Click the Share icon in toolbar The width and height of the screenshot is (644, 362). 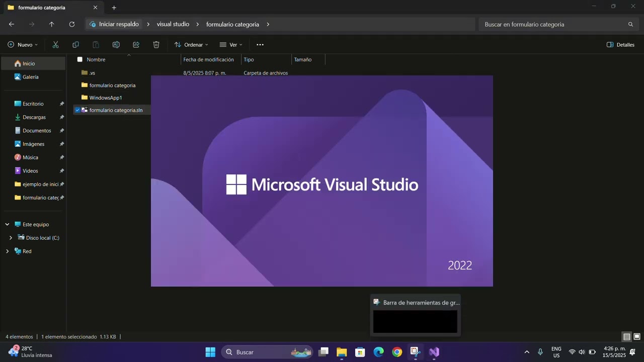point(136,45)
